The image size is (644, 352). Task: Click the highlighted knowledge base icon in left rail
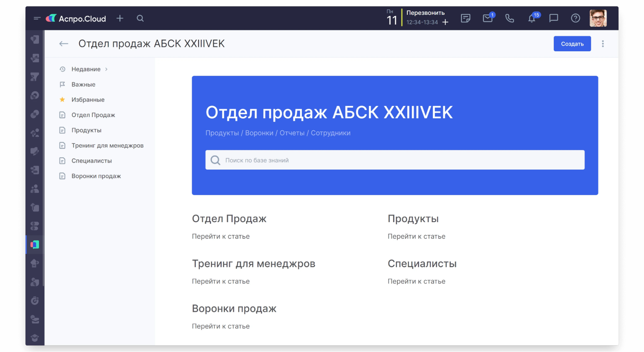click(34, 244)
